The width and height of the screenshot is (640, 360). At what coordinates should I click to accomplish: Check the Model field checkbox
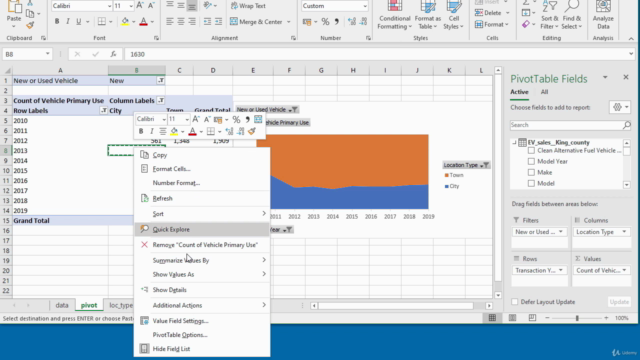(531, 184)
